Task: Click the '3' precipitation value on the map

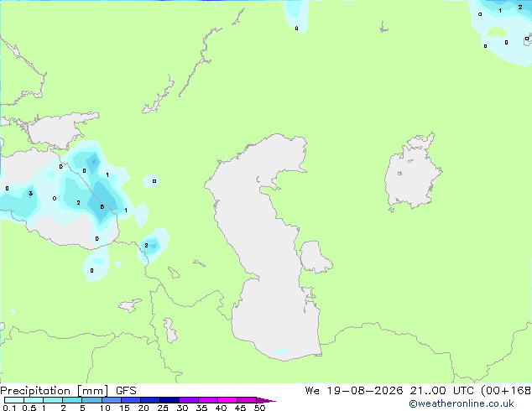Action: (x=30, y=193)
